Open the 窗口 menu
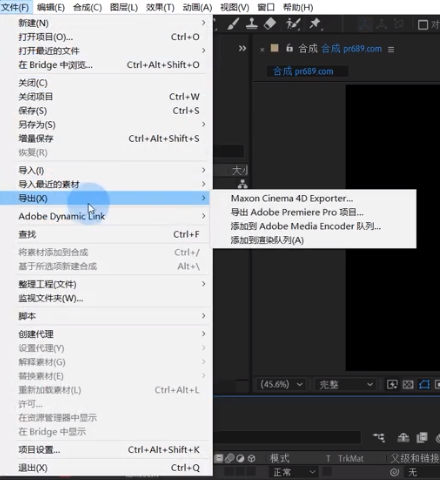This screenshot has width=440, height=480. click(x=266, y=7)
